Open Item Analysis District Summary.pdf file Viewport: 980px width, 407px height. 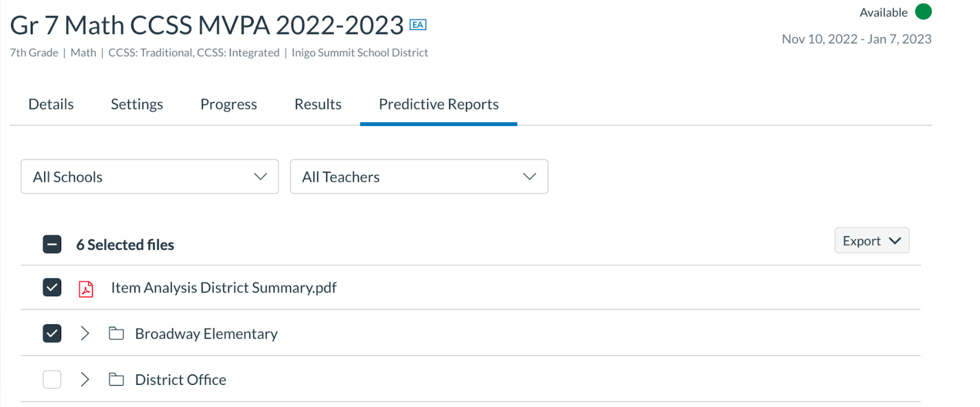(224, 288)
